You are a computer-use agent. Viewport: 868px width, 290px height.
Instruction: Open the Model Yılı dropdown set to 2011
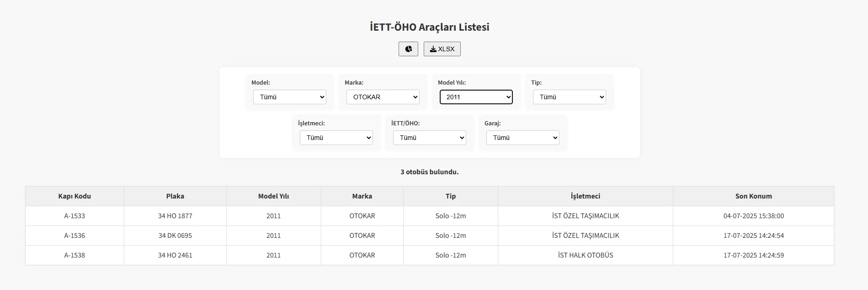pos(476,97)
